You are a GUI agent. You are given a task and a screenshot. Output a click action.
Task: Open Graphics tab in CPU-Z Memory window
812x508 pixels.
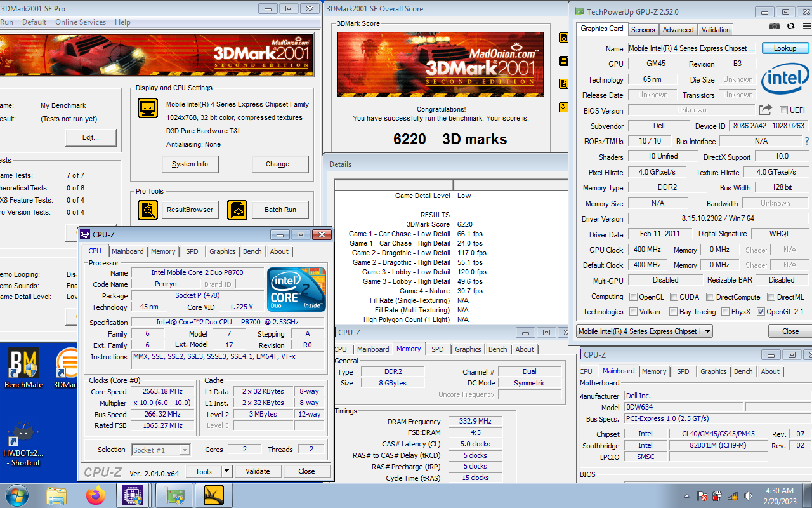click(x=468, y=349)
